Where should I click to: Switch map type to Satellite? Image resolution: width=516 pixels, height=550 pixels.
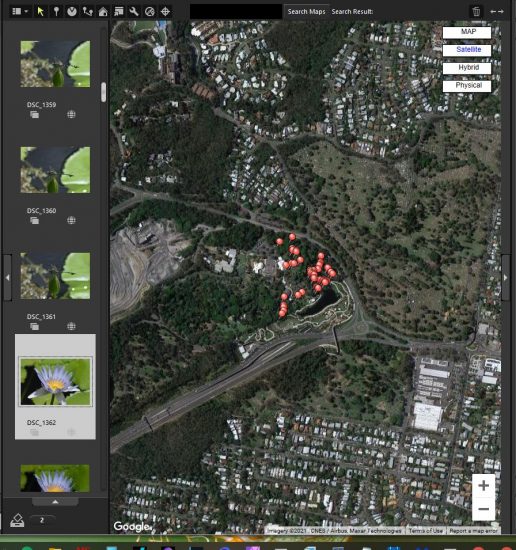pyautogui.click(x=467, y=50)
